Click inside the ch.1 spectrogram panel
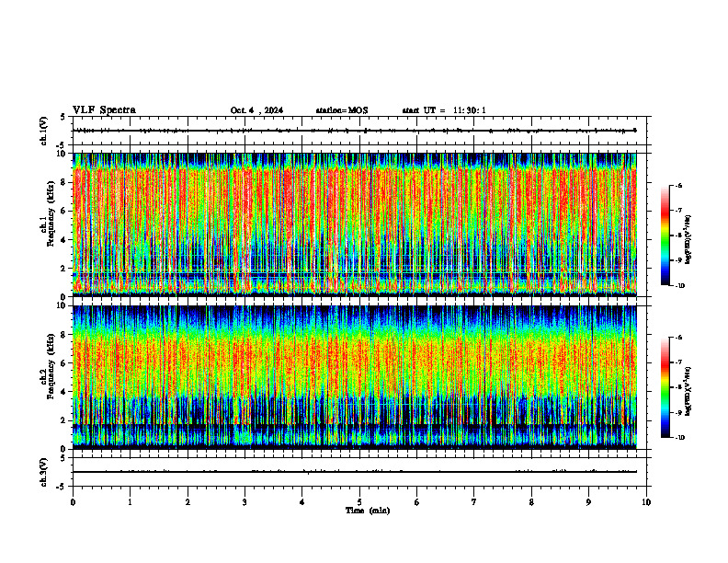Viewport: 728px width, 563px height. pyautogui.click(x=355, y=224)
